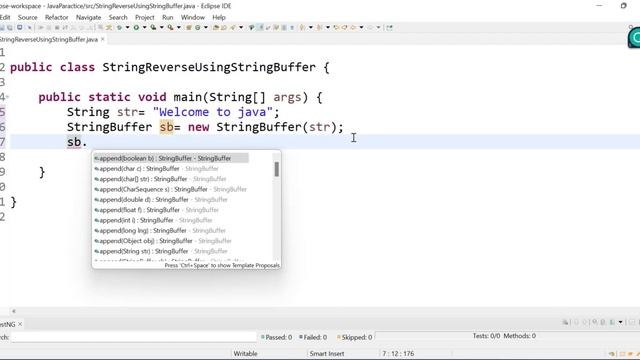
Task: Open Search toolbar dropdown arrow
Action: [x=241, y=28]
